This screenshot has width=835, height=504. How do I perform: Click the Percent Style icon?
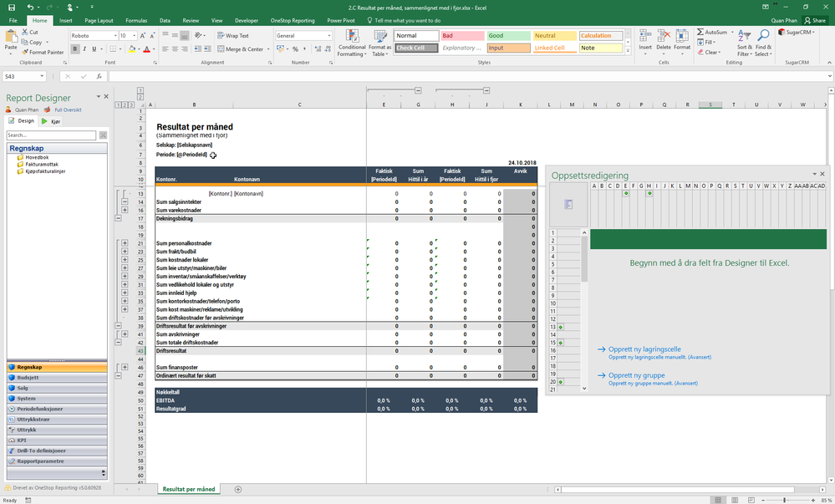click(295, 49)
